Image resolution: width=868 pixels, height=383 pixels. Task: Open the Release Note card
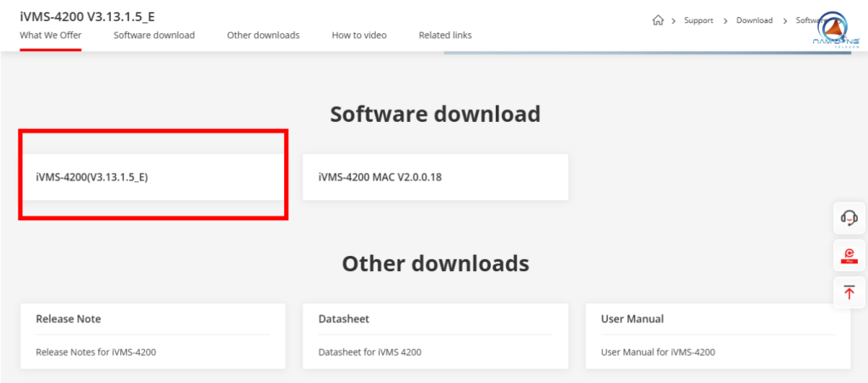pyautogui.click(x=153, y=336)
